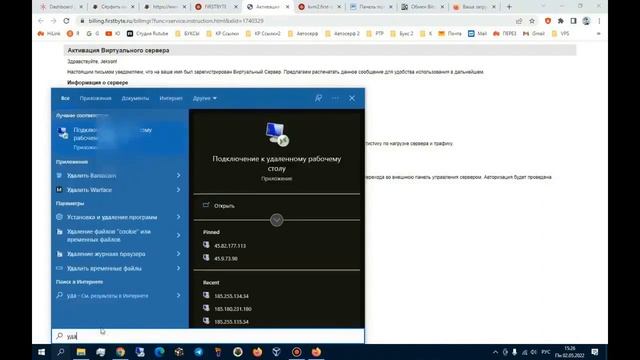Open 'Удаление журнала браузера' setting
This screenshot has width=640, height=360.
(106, 254)
